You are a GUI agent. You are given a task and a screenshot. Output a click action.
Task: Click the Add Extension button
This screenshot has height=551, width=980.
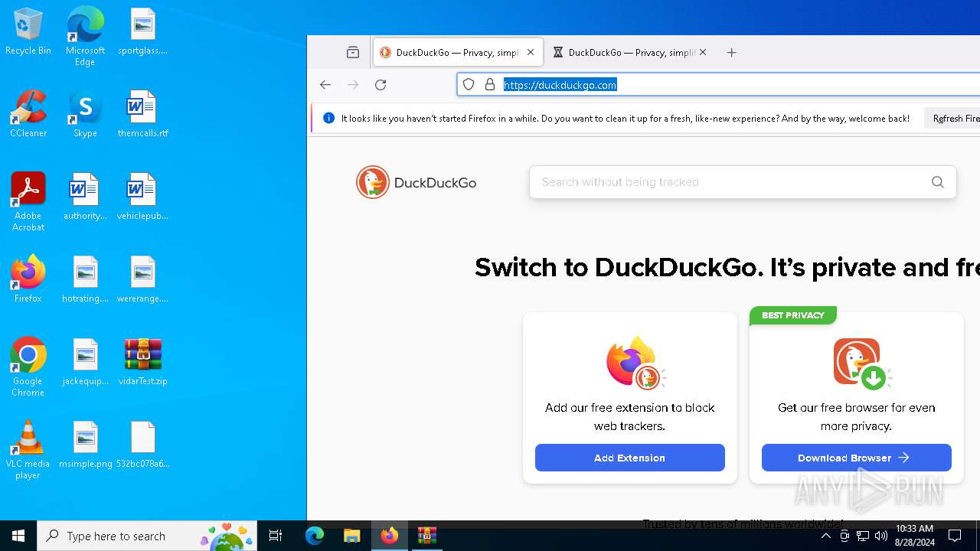click(630, 458)
